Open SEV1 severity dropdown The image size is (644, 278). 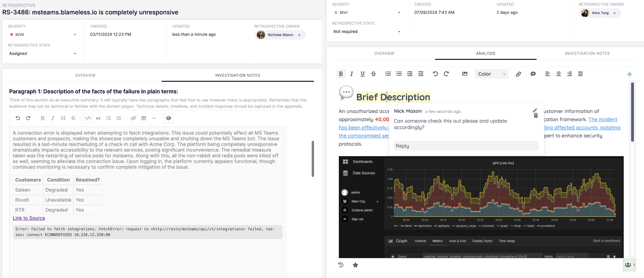[367, 13]
